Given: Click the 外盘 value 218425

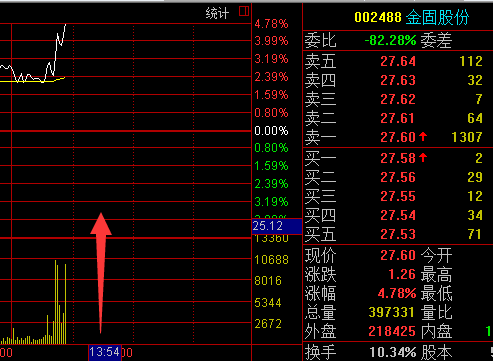Looking at the screenshot, I should pos(392,331).
